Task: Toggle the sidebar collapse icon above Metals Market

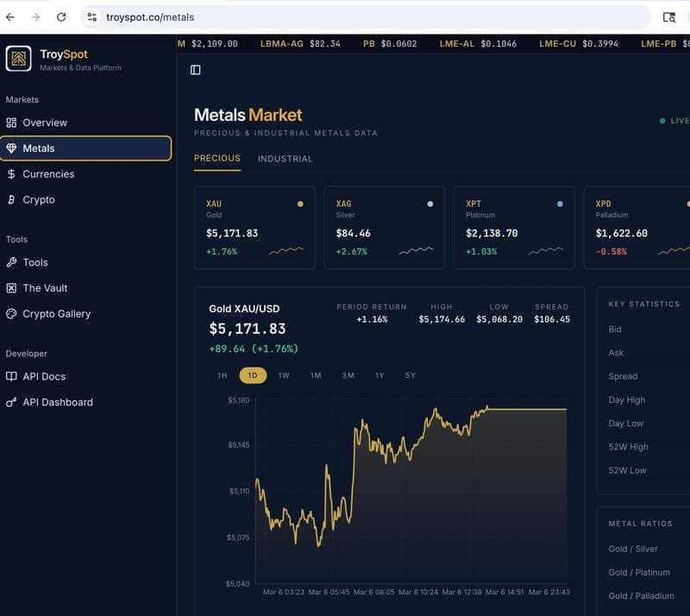Action: click(x=196, y=69)
